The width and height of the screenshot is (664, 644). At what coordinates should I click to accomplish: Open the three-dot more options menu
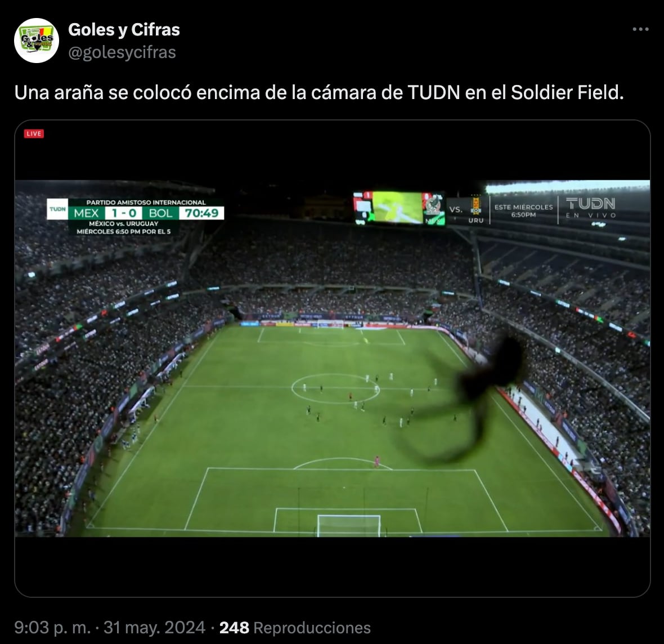click(640, 29)
